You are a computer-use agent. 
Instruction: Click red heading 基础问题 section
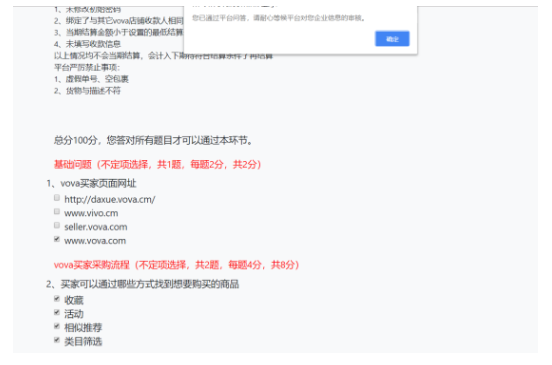coord(157,164)
